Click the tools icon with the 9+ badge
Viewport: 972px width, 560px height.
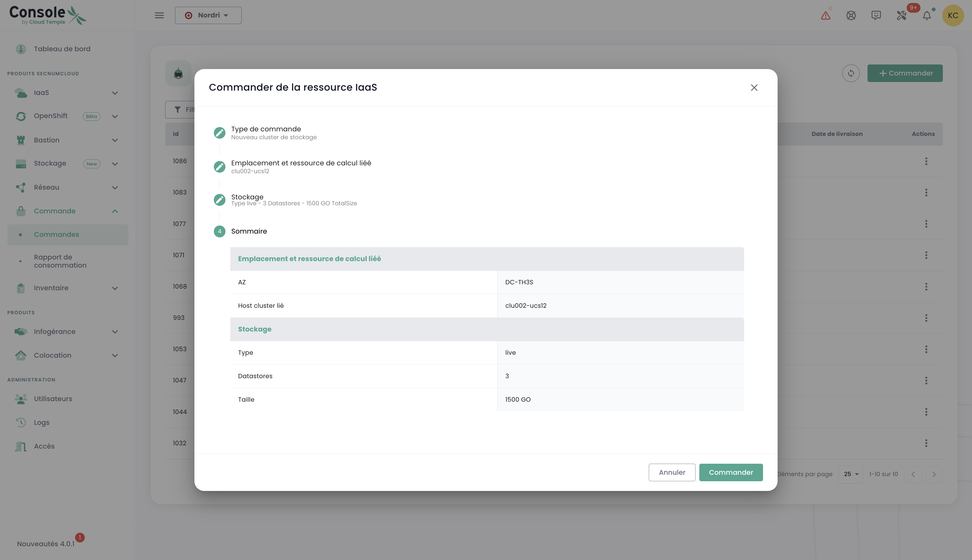[x=901, y=15]
